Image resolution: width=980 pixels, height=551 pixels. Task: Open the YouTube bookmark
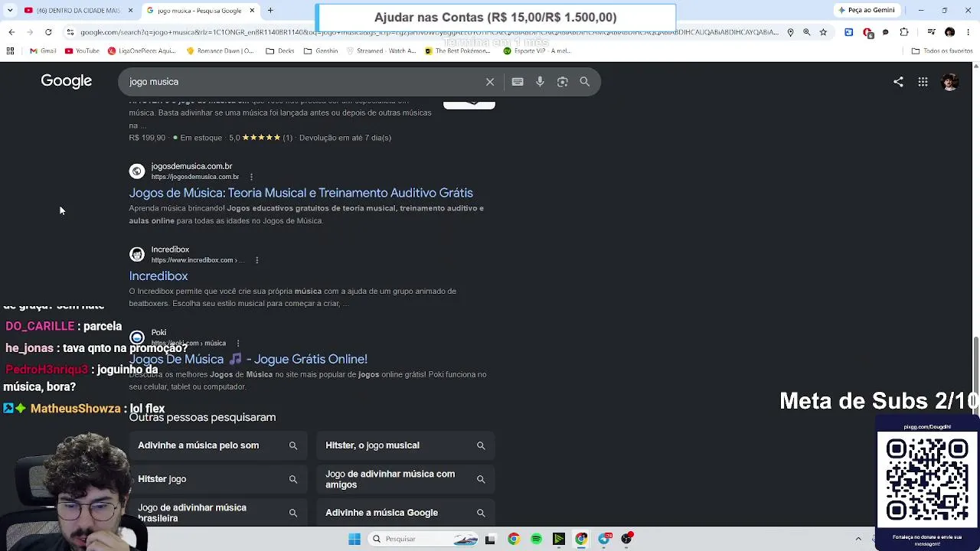[83, 51]
